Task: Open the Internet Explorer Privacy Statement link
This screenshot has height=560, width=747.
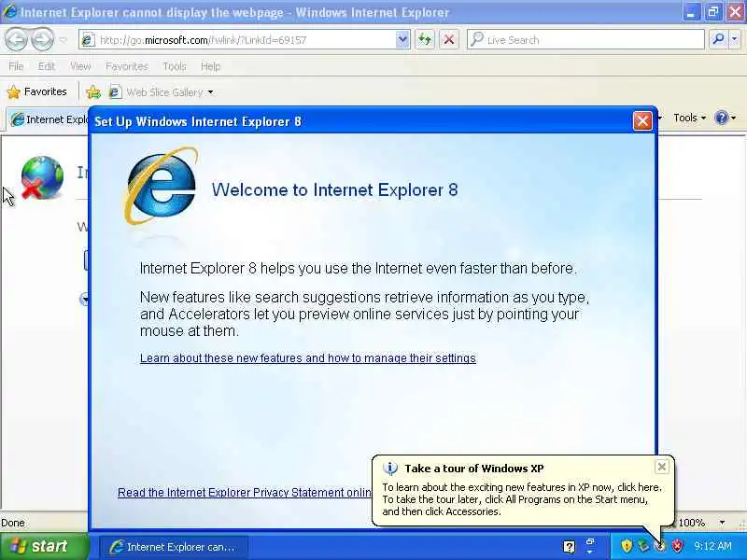Action: point(245,493)
